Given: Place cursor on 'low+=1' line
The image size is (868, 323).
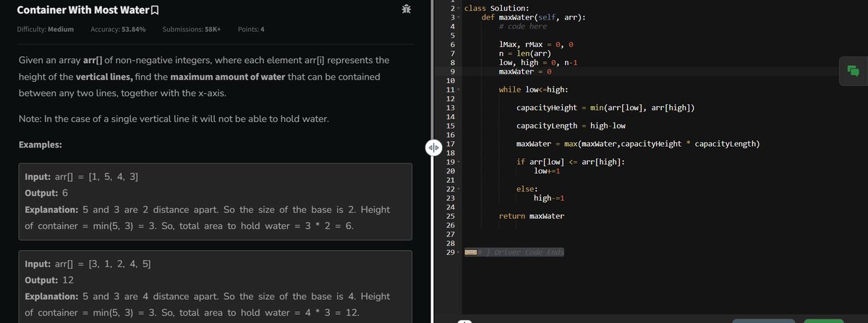Looking at the screenshot, I should [x=548, y=171].
